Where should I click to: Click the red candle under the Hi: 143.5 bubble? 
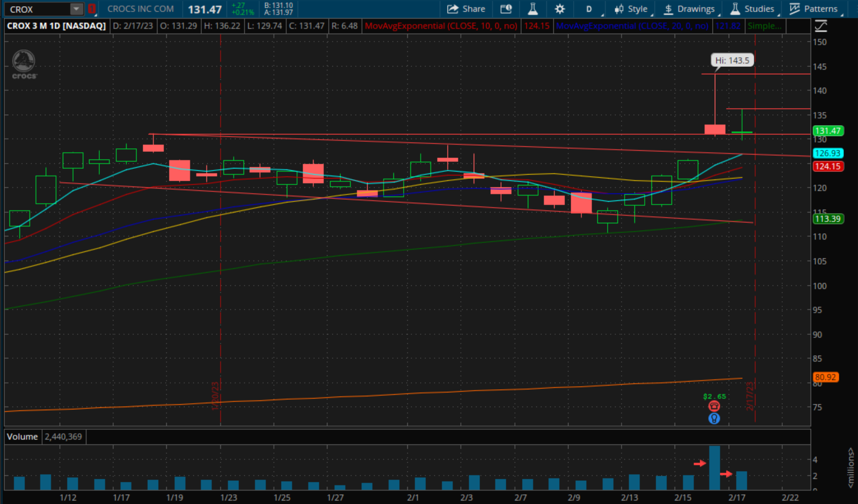pyautogui.click(x=715, y=129)
